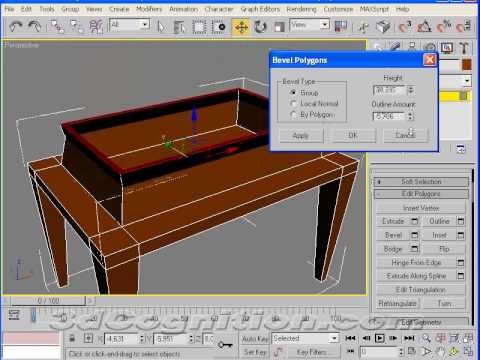Click Play Animation button

coord(380,338)
